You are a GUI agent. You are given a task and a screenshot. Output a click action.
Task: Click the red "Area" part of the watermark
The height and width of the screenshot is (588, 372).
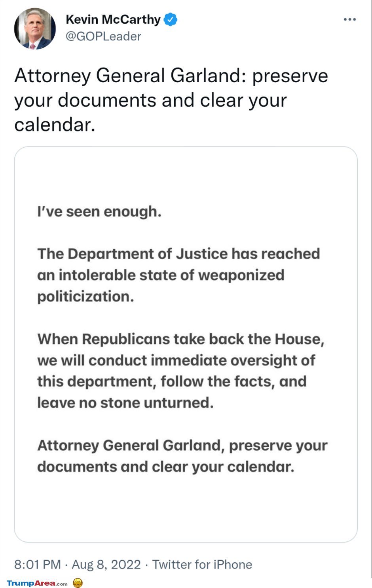[45, 583]
